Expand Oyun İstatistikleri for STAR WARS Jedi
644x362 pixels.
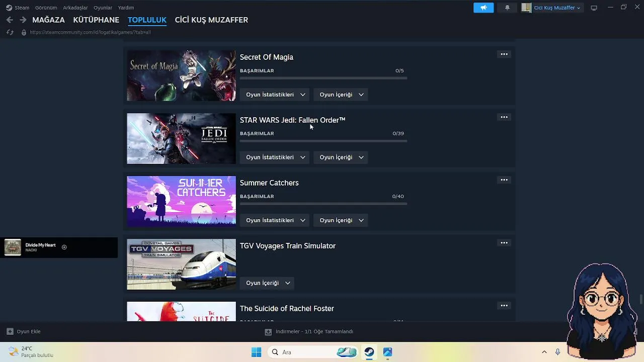click(x=275, y=157)
